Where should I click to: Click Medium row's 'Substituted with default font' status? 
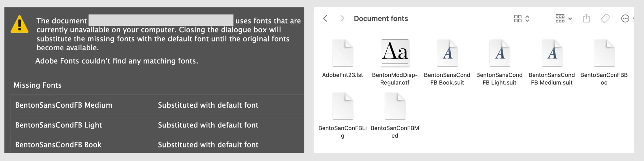[x=208, y=105]
